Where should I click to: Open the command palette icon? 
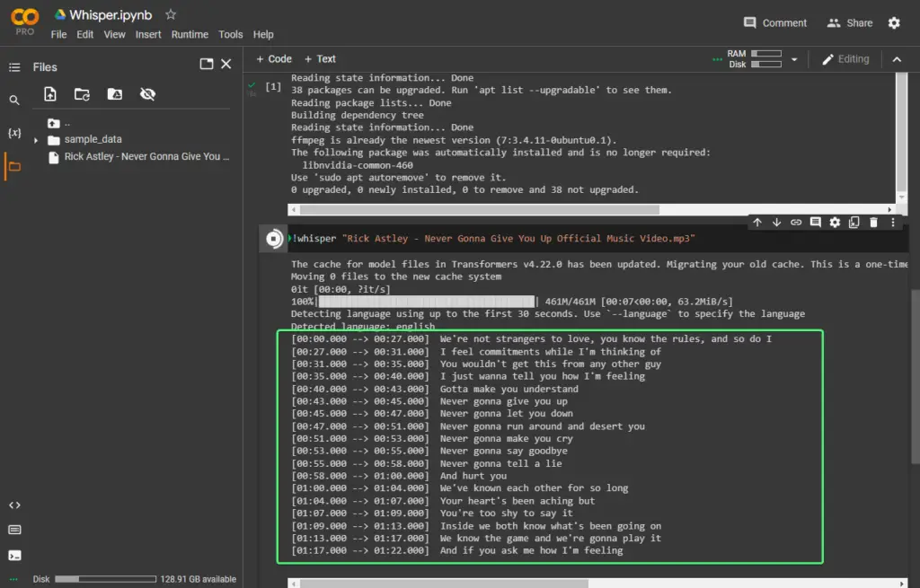(14, 530)
